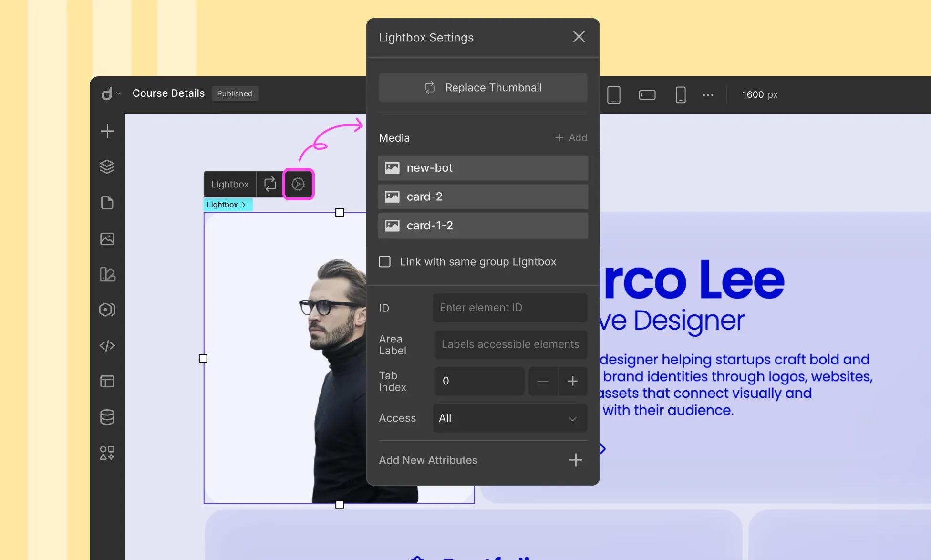Click the Lee heading text on canvas
This screenshot has width=931, height=560.
[x=742, y=280]
